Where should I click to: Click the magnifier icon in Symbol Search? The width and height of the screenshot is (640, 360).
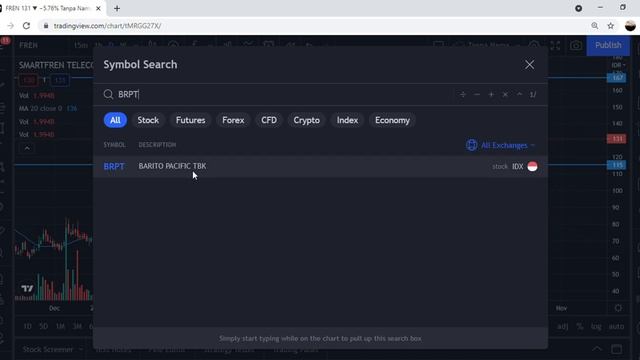coord(108,94)
